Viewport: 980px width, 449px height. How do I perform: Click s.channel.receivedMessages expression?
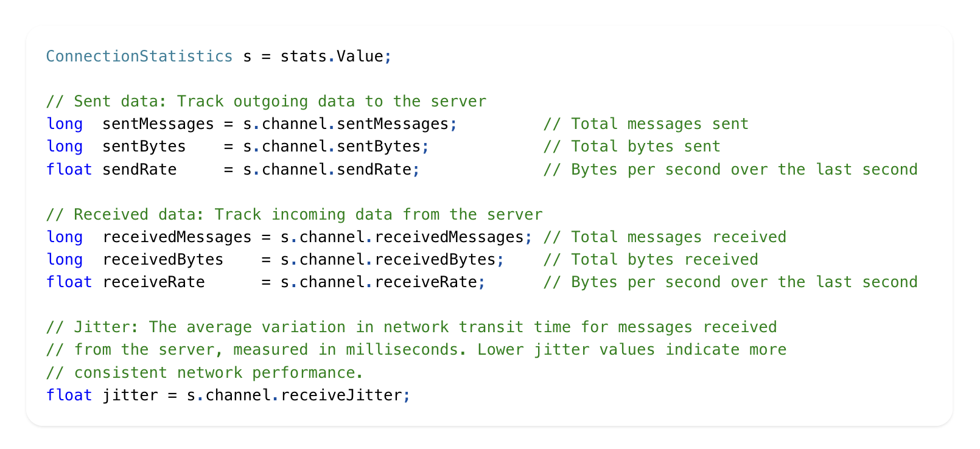point(402,237)
